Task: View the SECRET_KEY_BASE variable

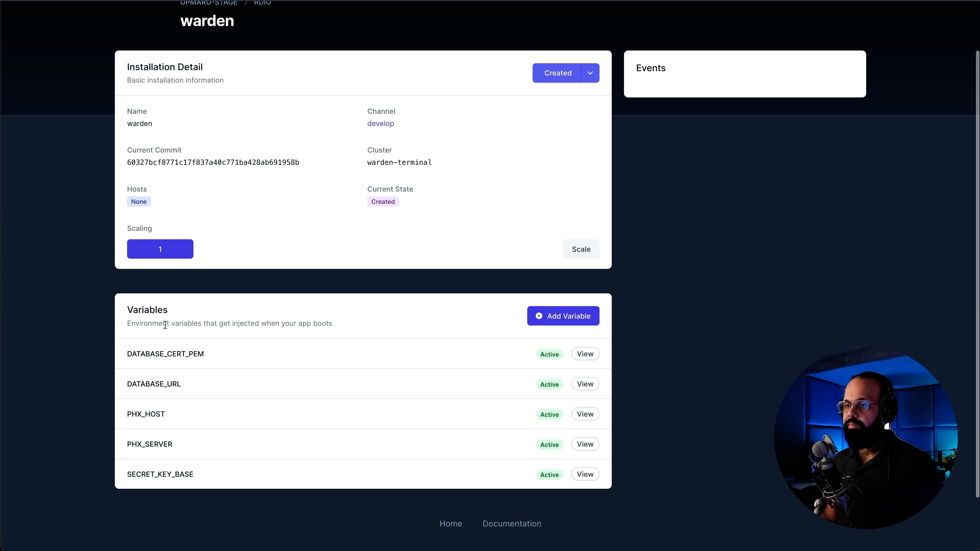Action: coord(585,474)
